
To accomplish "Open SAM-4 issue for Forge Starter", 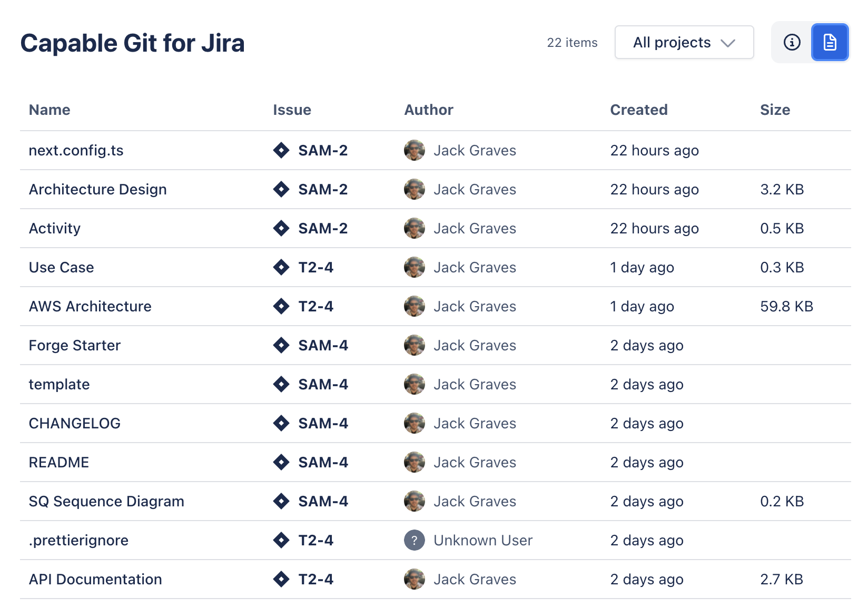I will (323, 345).
